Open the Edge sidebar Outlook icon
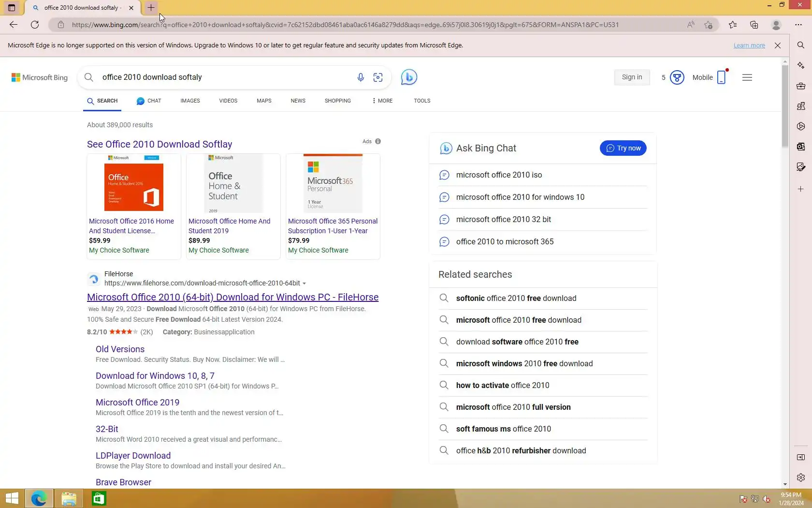Screen dimensions: 812x508 tap(801, 147)
